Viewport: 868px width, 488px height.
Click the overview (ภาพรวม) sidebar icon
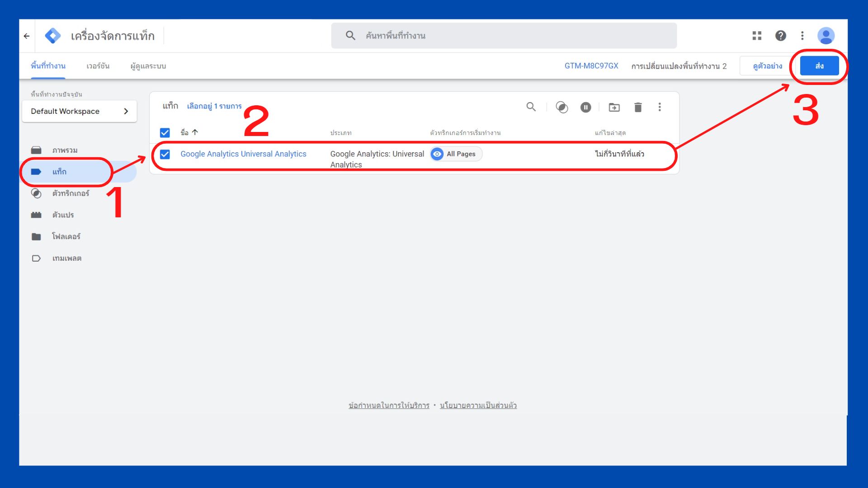click(36, 150)
